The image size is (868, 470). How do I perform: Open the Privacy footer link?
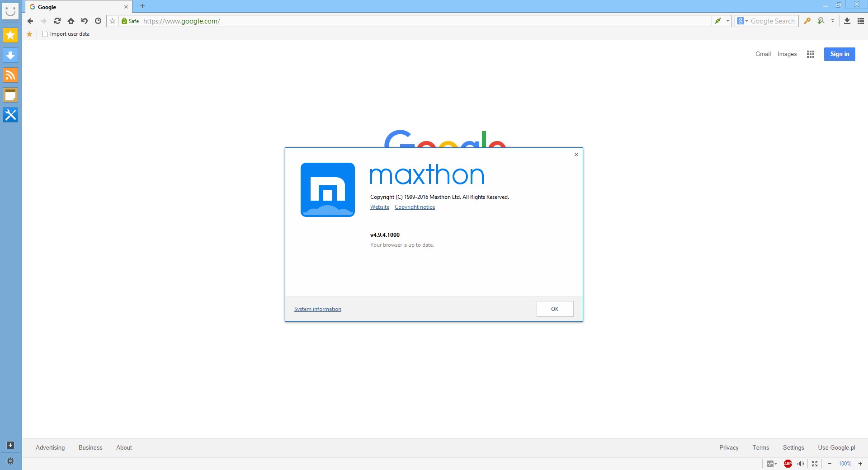pos(729,448)
